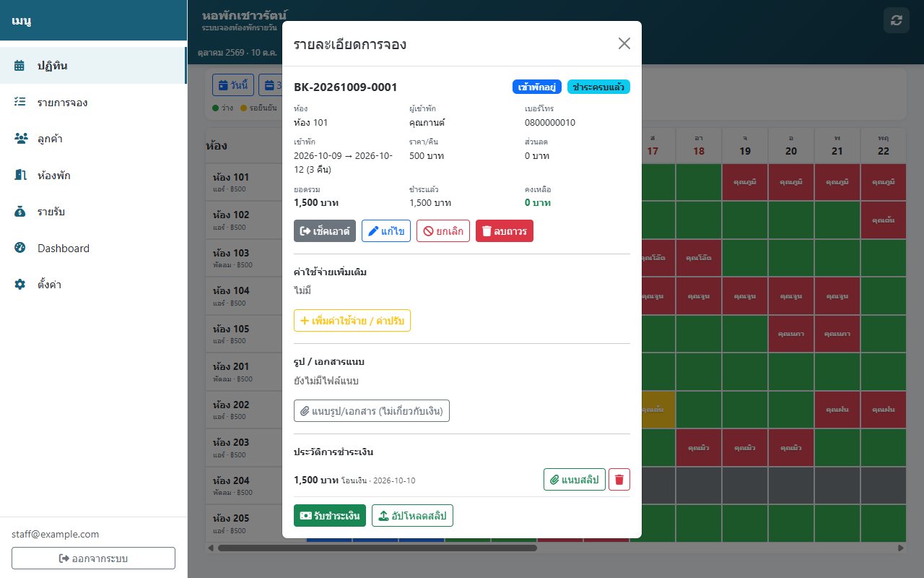Click แนบสลิป attach slip button
This screenshot has height=578, width=924.
pos(575,479)
